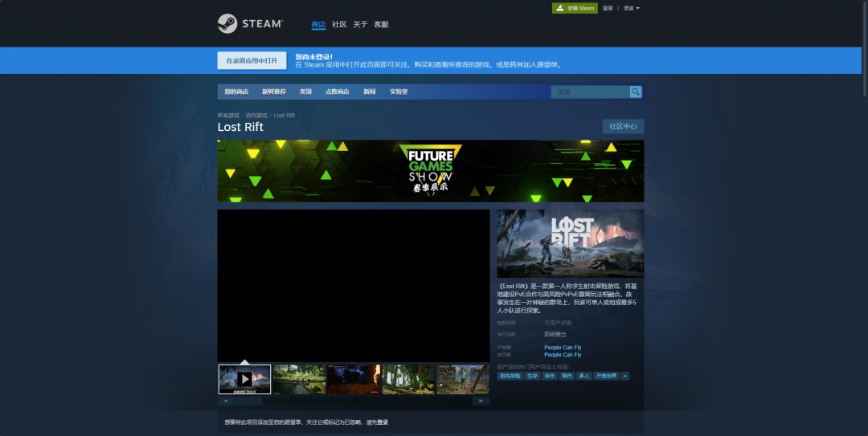Open the 客服 support tab
The width and height of the screenshot is (868, 436).
381,24
